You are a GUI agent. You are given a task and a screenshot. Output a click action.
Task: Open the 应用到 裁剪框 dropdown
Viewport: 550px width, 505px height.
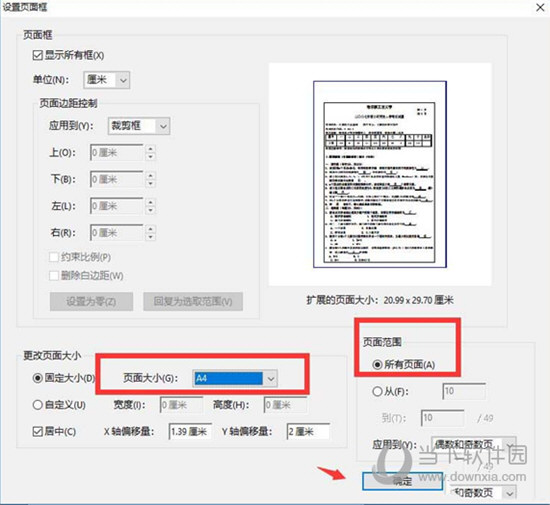click(139, 126)
